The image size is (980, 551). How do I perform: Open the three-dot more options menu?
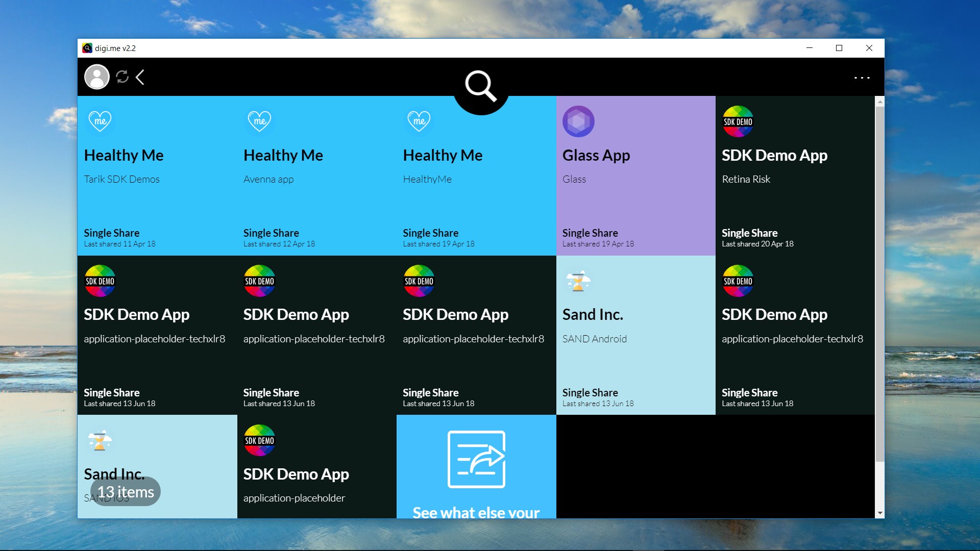[862, 78]
